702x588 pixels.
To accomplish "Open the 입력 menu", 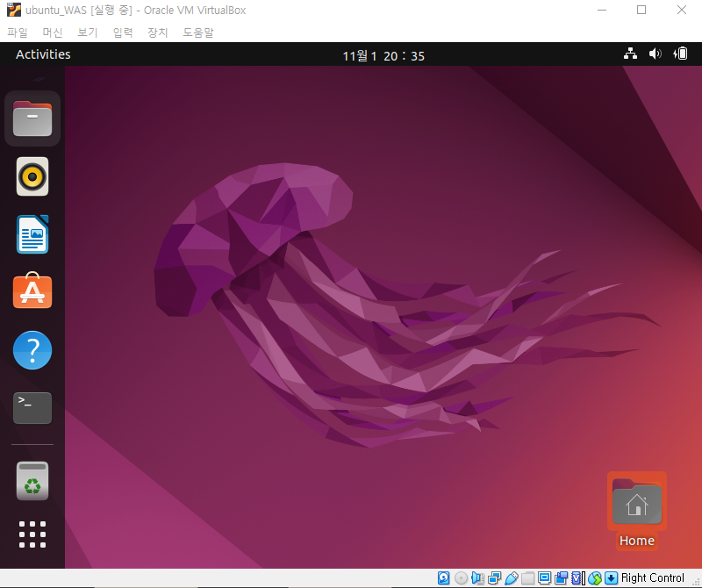I will (123, 32).
